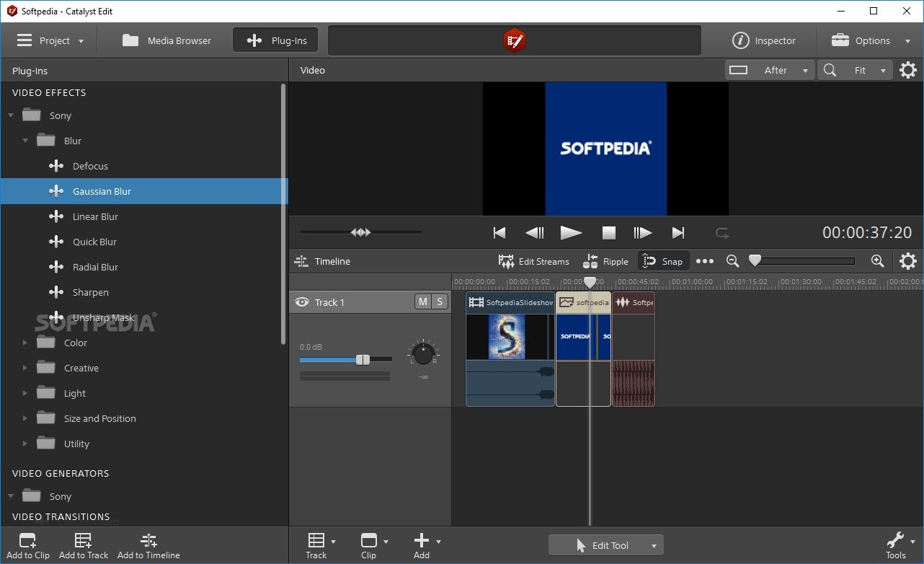The width and height of the screenshot is (924, 564).
Task: Open the Add menu
Action: pyautogui.click(x=426, y=546)
